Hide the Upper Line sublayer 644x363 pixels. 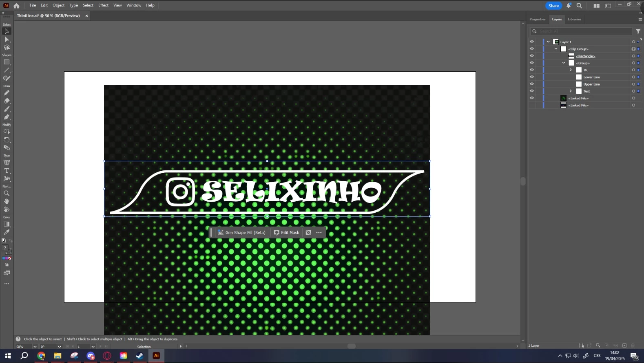coord(531,84)
